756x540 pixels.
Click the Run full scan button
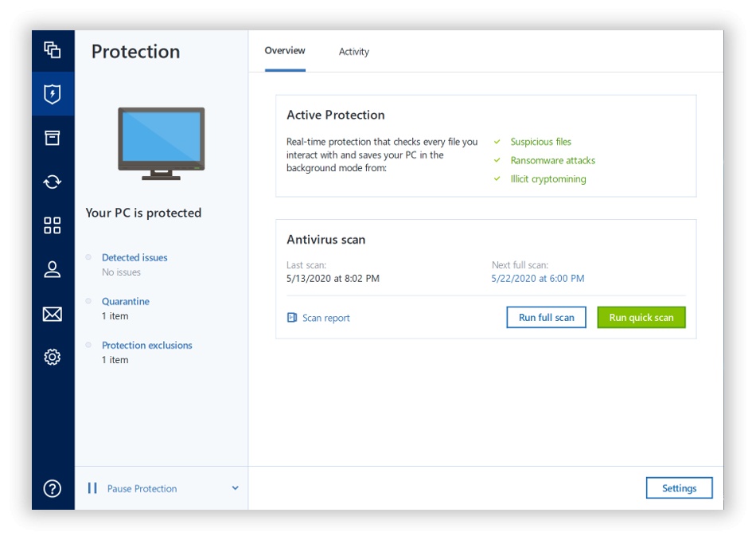[546, 317]
